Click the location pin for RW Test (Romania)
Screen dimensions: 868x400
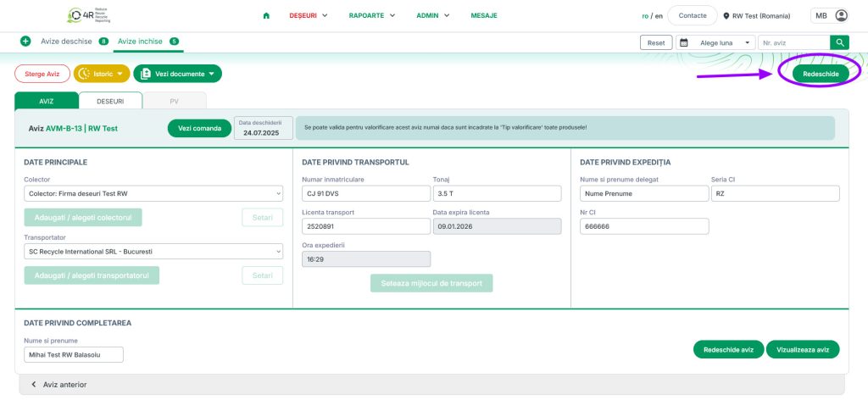click(726, 16)
